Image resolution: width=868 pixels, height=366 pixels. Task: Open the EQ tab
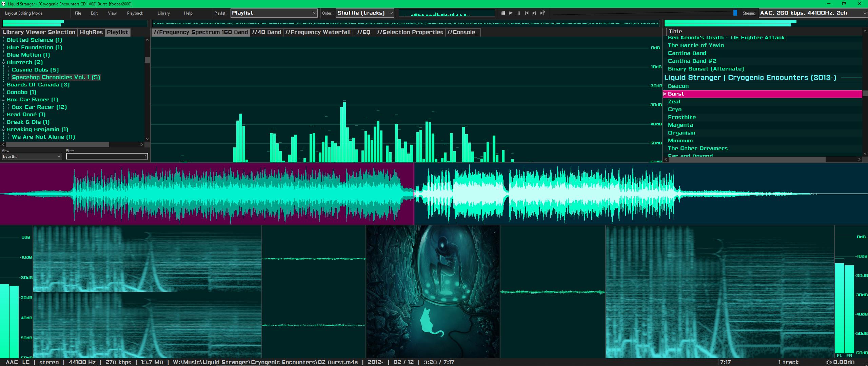(364, 32)
